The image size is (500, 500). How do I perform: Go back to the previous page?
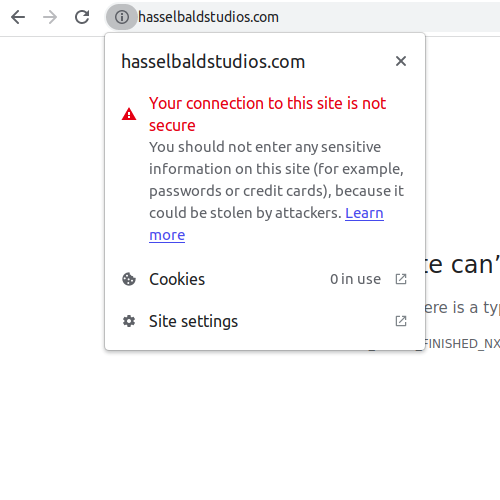click(18, 17)
